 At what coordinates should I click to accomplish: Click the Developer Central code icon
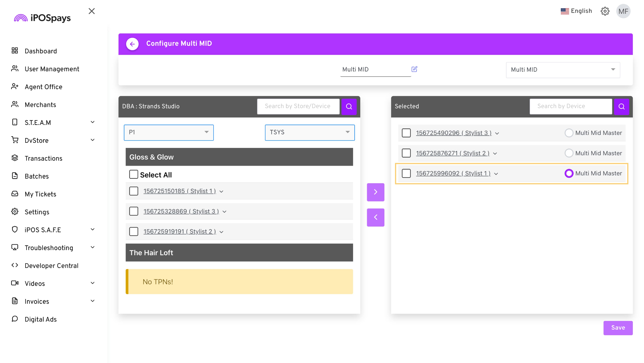(15, 265)
